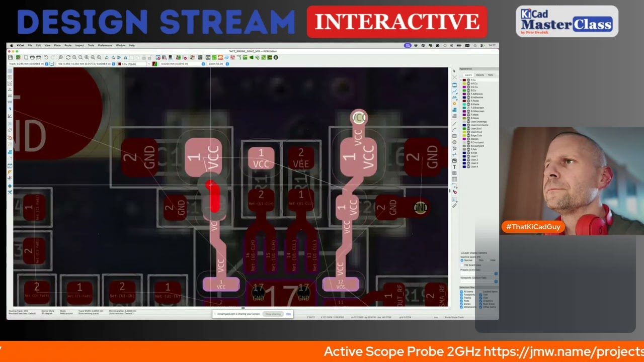Select the Route single track tool
This screenshot has height=362, width=644.
(x=454, y=92)
